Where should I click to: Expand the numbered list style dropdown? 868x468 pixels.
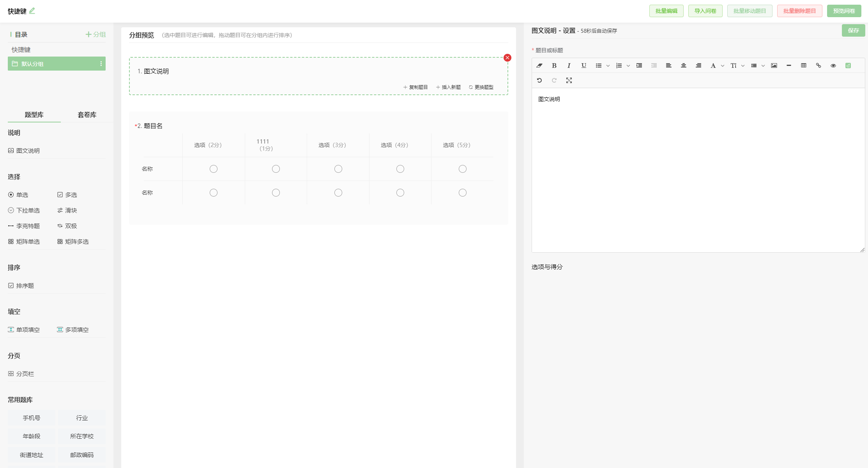(x=628, y=66)
